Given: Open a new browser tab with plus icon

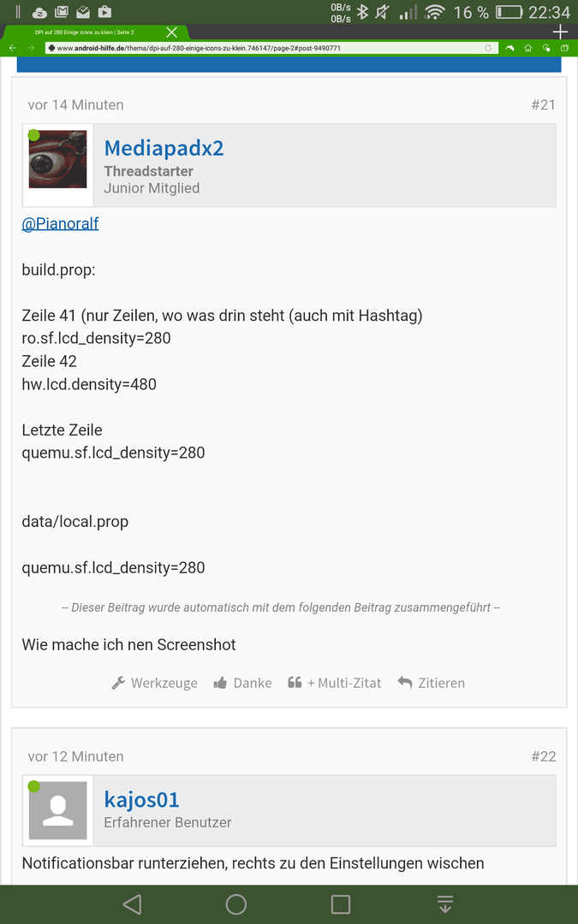Looking at the screenshot, I should pos(560,32).
